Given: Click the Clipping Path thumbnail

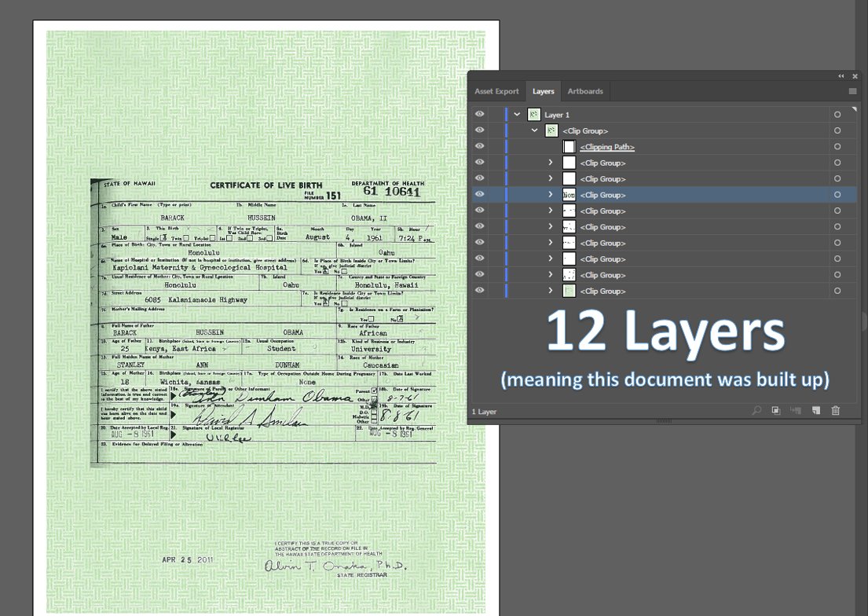Looking at the screenshot, I should pos(569,147).
